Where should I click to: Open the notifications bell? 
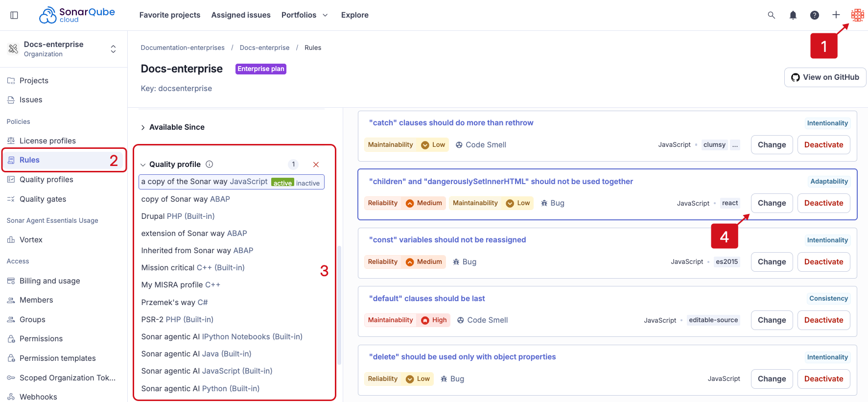793,15
